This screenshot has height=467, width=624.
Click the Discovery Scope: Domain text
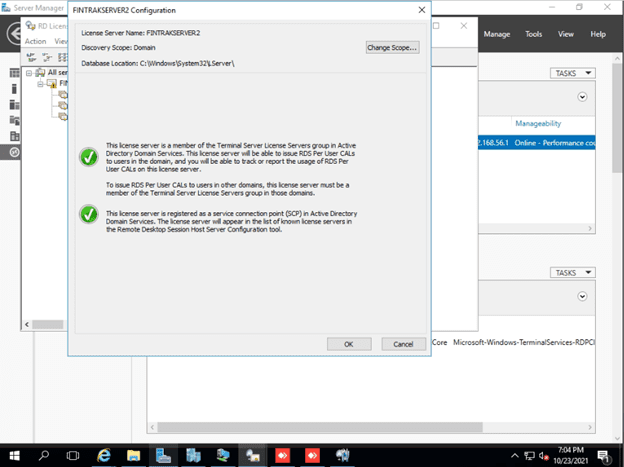click(x=118, y=48)
